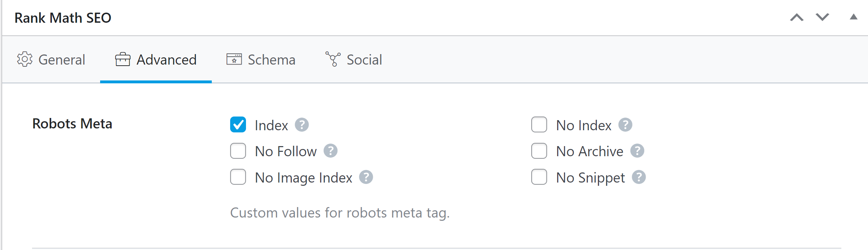Click the help icon beside No Image Index
The height and width of the screenshot is (250, 868).
(366, 177)
